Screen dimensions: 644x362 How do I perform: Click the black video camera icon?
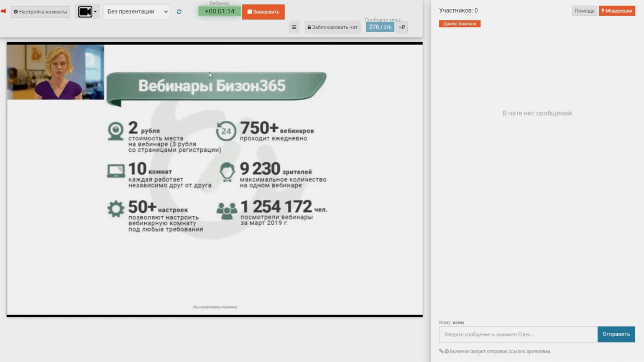point(85,12)
